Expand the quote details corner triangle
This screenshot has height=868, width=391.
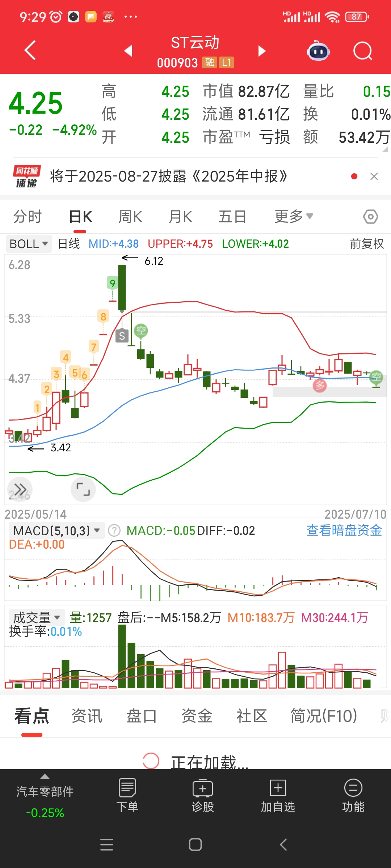(386, 149)
